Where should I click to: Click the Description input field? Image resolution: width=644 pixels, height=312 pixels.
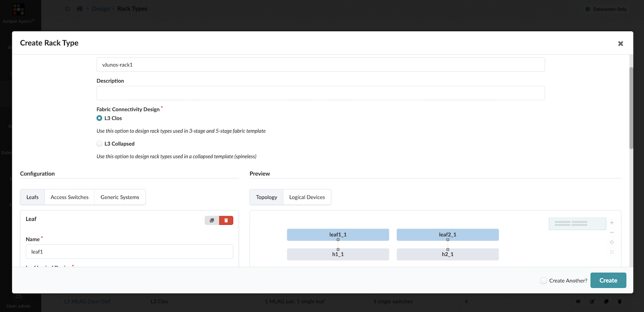(321, 93)
